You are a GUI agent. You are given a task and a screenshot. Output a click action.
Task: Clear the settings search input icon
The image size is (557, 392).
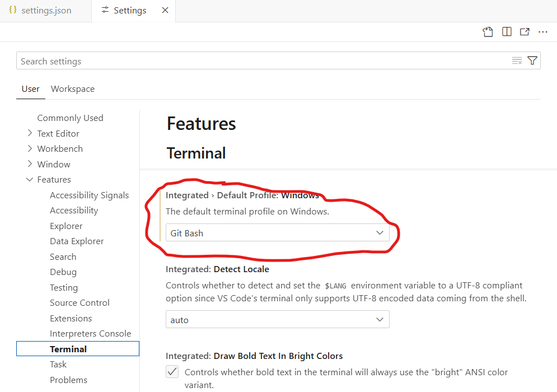tap(517, 61)
